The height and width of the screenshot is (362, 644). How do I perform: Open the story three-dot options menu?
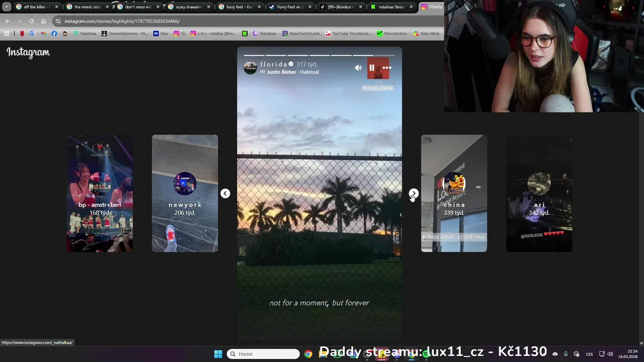click(386, 67)
